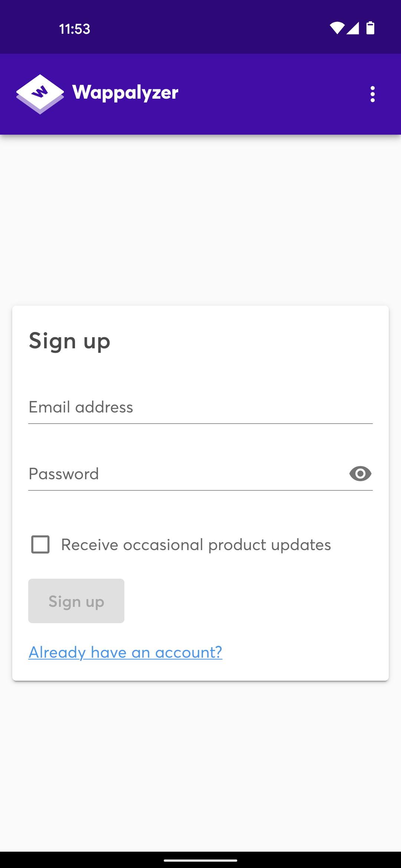Tap blank space below the sign-up card
This screenshot has height=868, width=401.
tap(200, 764)
